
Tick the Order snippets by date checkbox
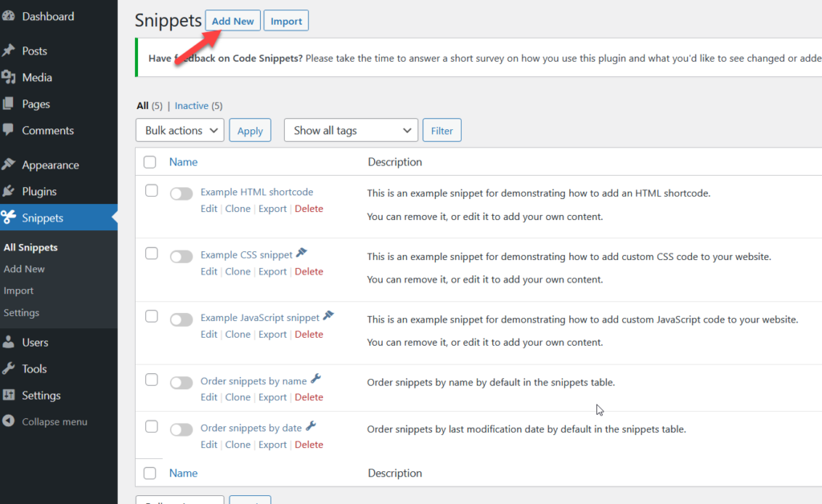pyautogui.click(x=152, y=426)
